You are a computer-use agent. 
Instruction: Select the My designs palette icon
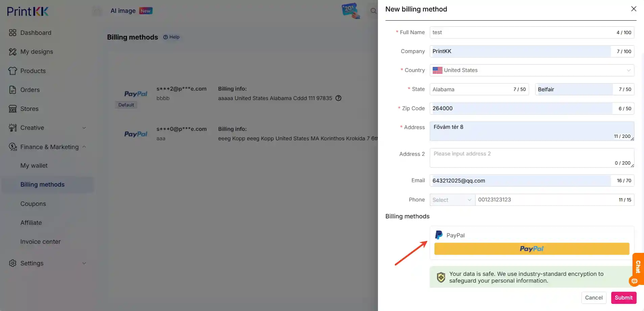13,51
